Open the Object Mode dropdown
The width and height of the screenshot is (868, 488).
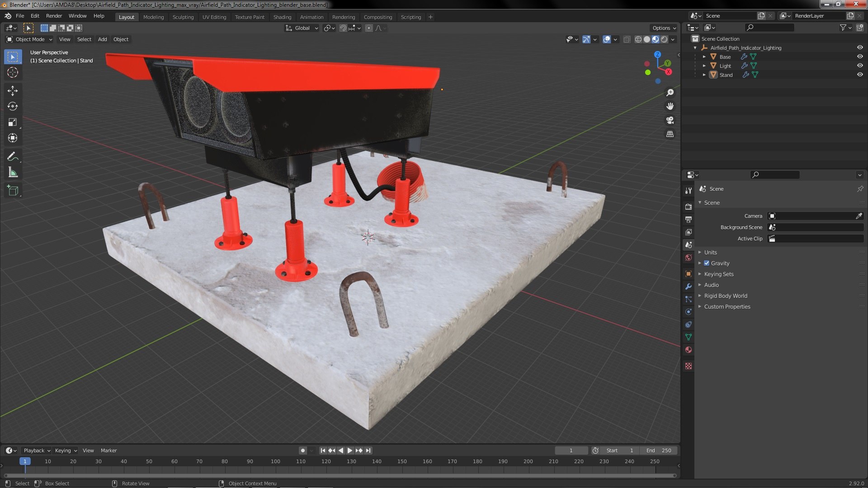[29, 39]
